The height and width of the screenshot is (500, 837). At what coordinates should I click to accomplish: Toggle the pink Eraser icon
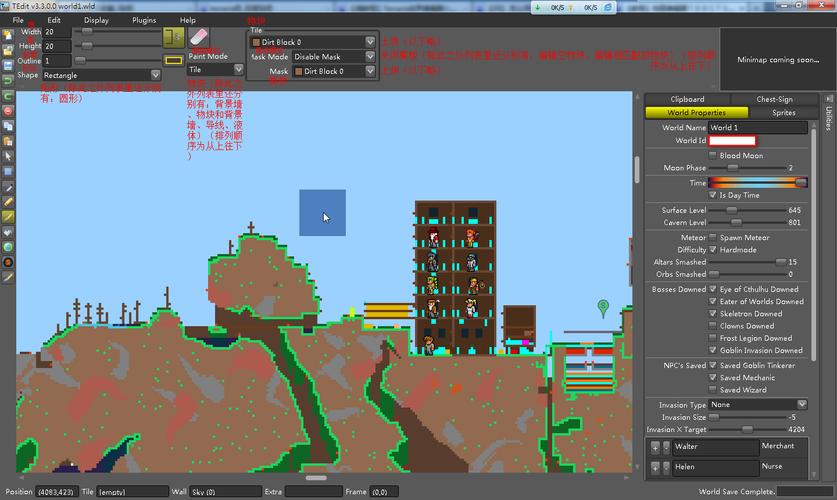point(198,37)
